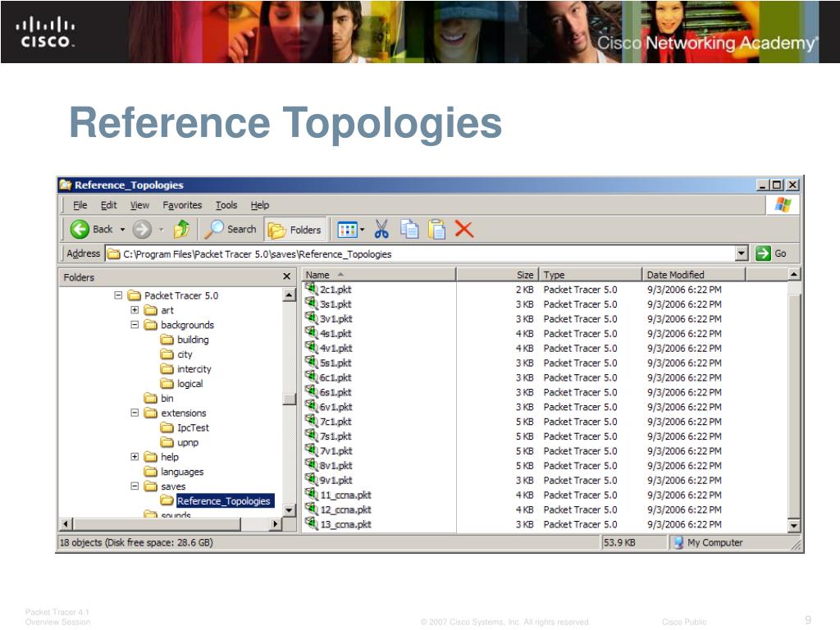The width and height of the screenshot is (840, 630).
Task: Click the 13_ccna.pkt file icon
Action: pos(311,524)
